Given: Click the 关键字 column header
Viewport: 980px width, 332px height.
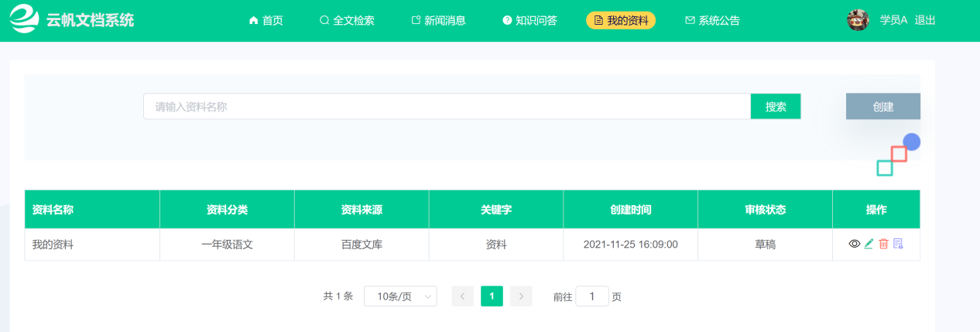Looking at the screenshot, I should pos(496,210).
